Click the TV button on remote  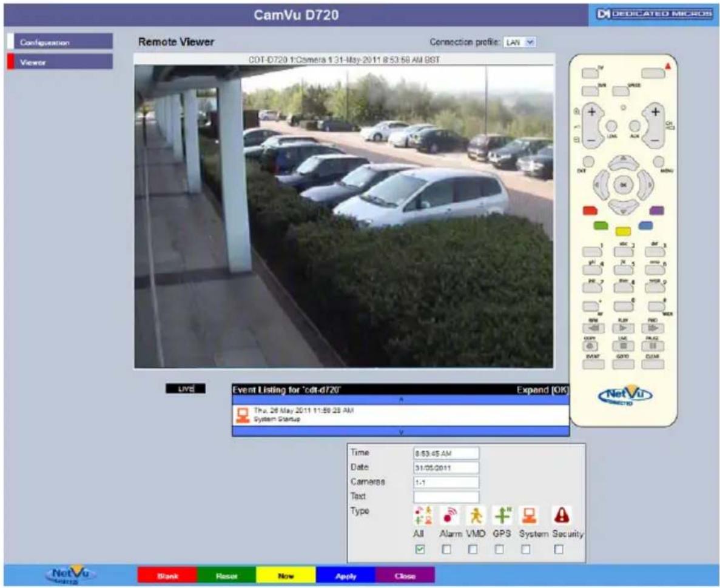[x=590, y=73]
